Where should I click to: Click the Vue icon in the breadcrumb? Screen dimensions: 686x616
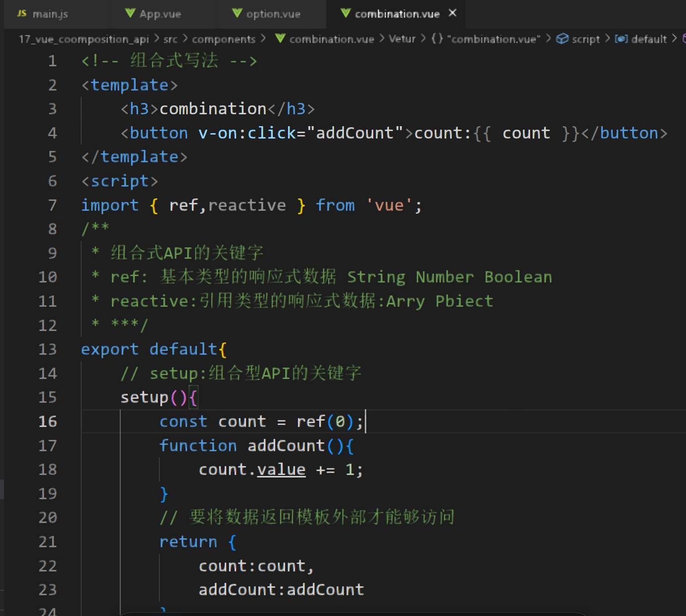(x=280, y=39)
